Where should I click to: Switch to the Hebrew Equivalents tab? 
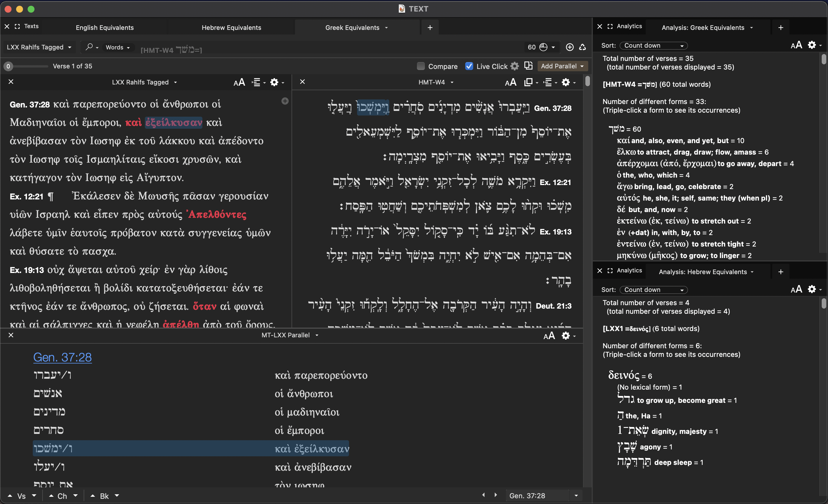tap(231, 28)
